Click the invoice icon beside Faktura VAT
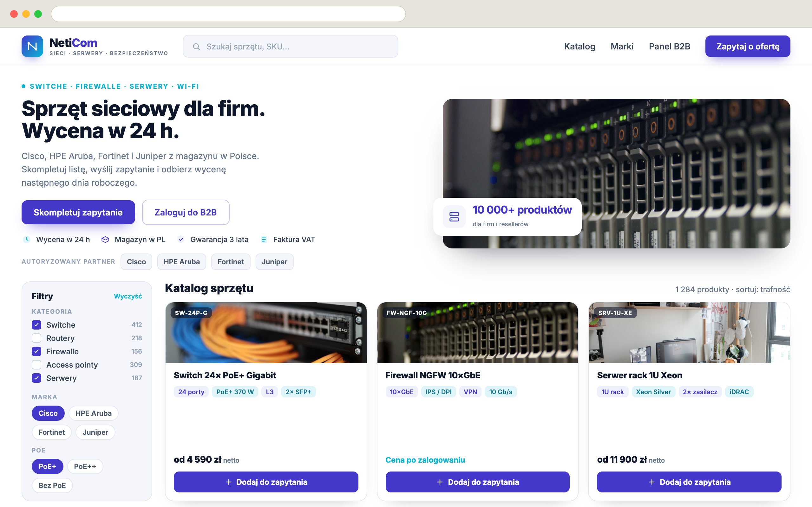This screenshot has width=812, height=507. click(264, 240)
